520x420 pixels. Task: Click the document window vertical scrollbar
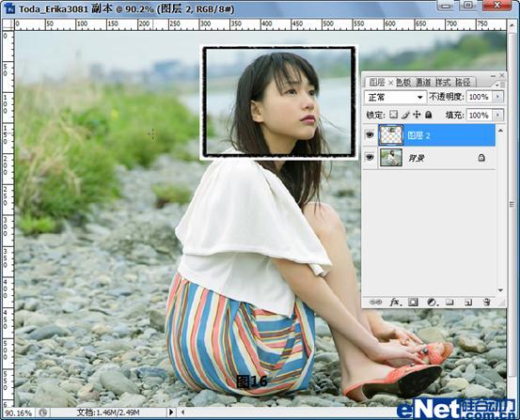(512, 205)
